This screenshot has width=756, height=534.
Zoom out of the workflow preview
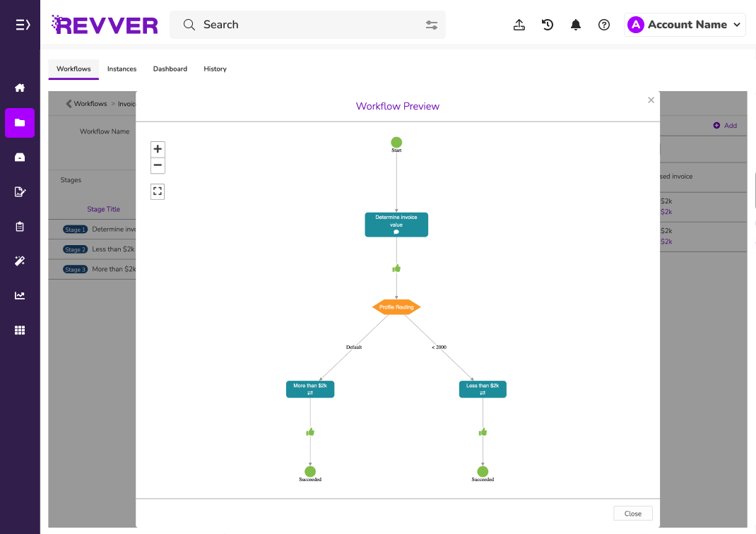(x=158, y=165)
